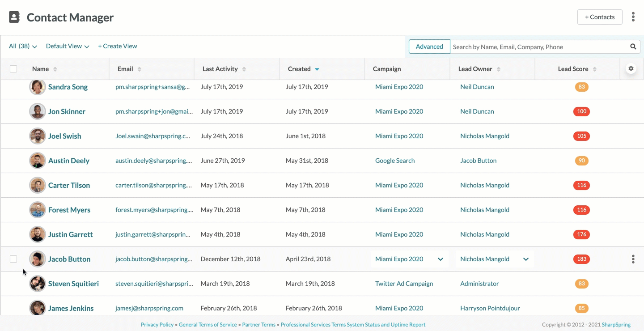Click the + Create View option
This screenshot has width=644, height=331.
pyautogui.click(x=118, y=46)
